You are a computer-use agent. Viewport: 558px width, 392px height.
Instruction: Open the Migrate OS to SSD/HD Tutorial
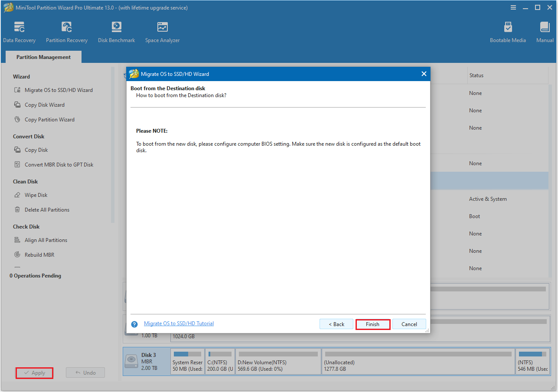pyautogui.click(x=179, y=323)
